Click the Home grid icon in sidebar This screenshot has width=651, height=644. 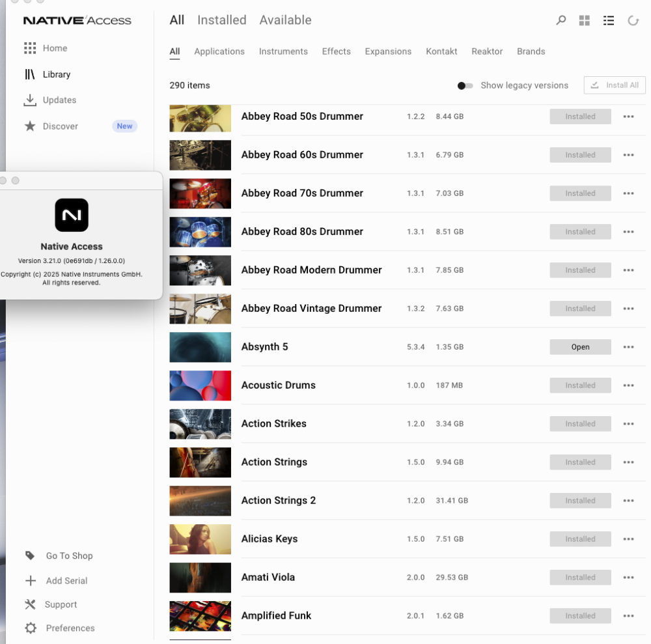point(30,48)
